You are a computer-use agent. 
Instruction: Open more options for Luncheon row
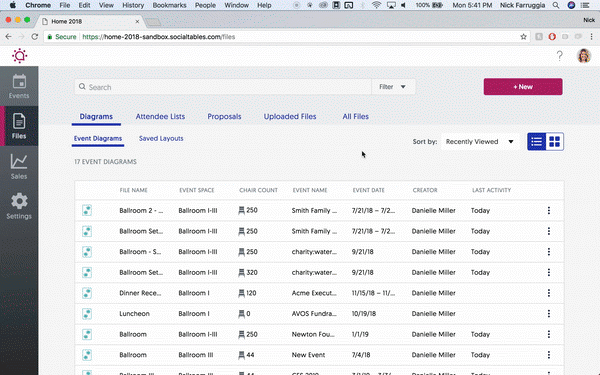(x=549, y=314)
